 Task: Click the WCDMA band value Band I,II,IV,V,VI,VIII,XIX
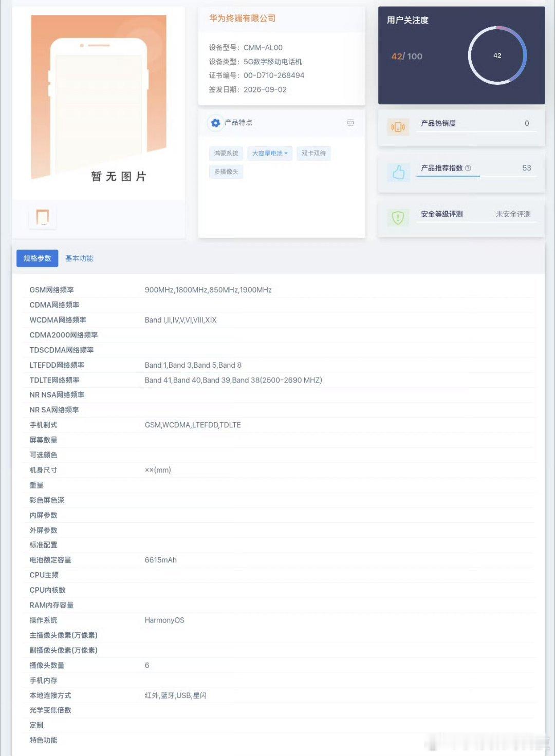tap(181, 320)
